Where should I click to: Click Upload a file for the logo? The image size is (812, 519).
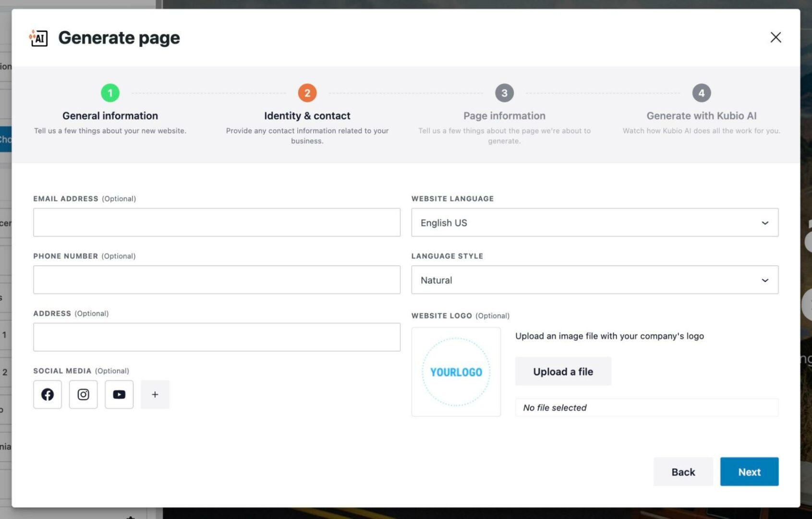tap(563, 371)
